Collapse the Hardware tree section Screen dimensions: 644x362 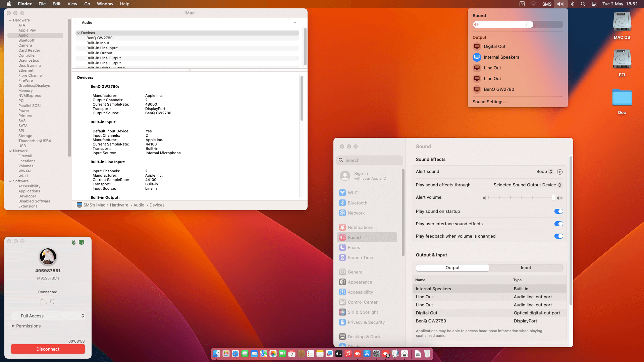point(10,20)
